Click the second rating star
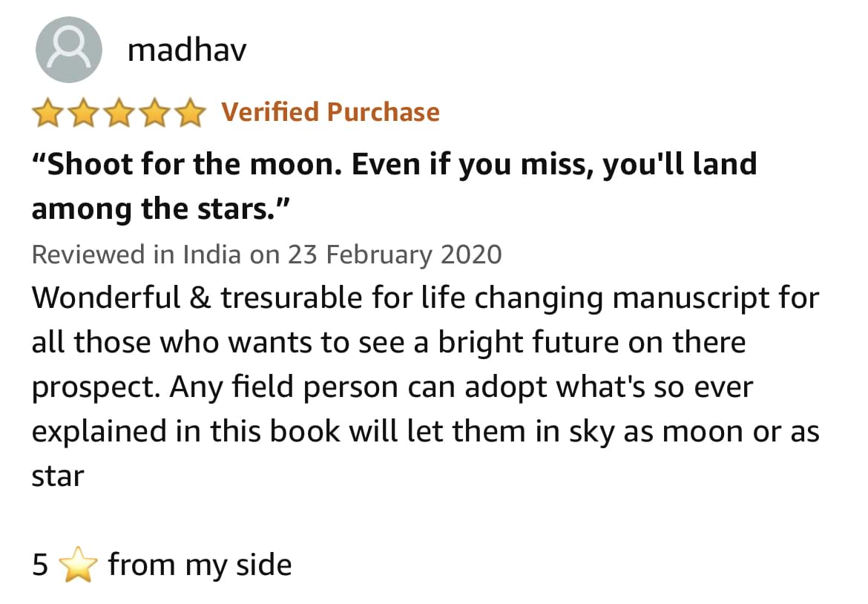This screenshot has width=868, height=604. (x=84, y=112)
